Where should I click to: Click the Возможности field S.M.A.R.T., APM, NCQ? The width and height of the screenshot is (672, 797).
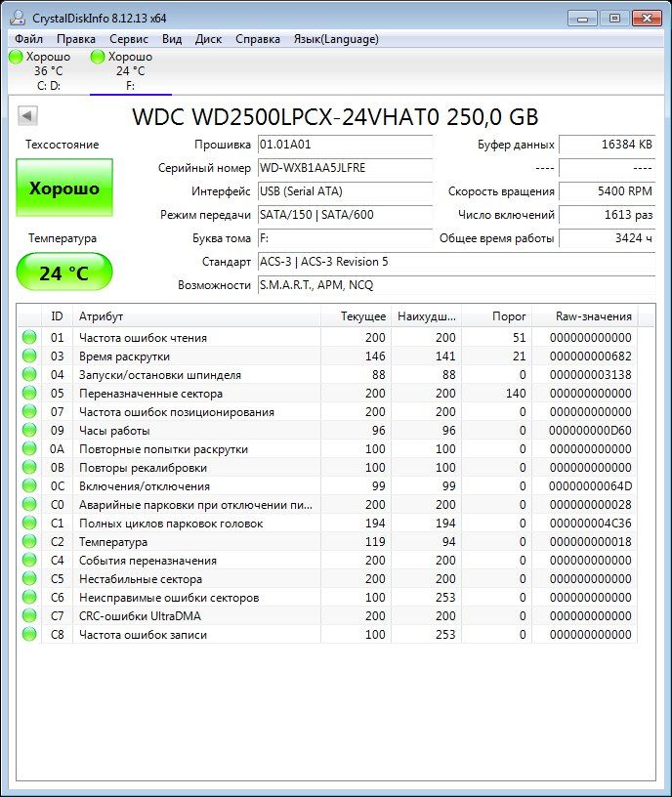click(x=456, y=284)
